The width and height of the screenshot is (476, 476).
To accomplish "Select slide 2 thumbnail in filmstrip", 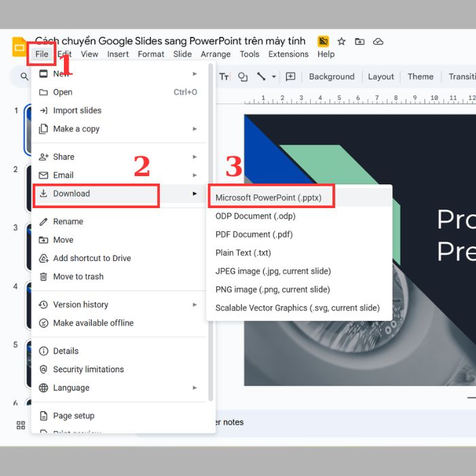I will click(x=28, y=188).
